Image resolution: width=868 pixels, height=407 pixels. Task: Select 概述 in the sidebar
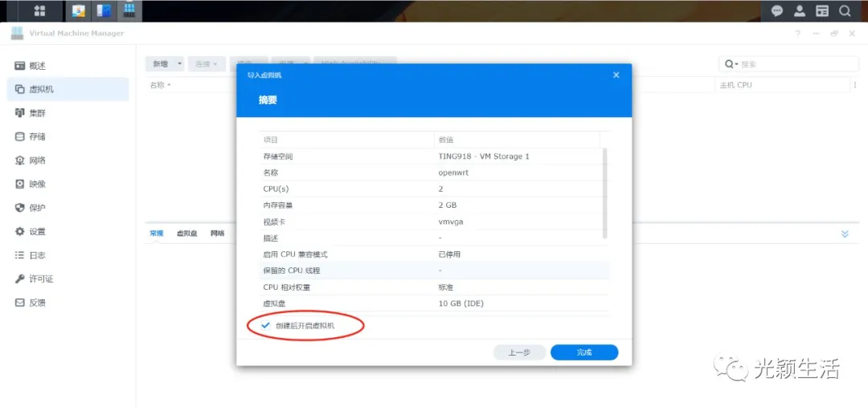pos(37,66)
